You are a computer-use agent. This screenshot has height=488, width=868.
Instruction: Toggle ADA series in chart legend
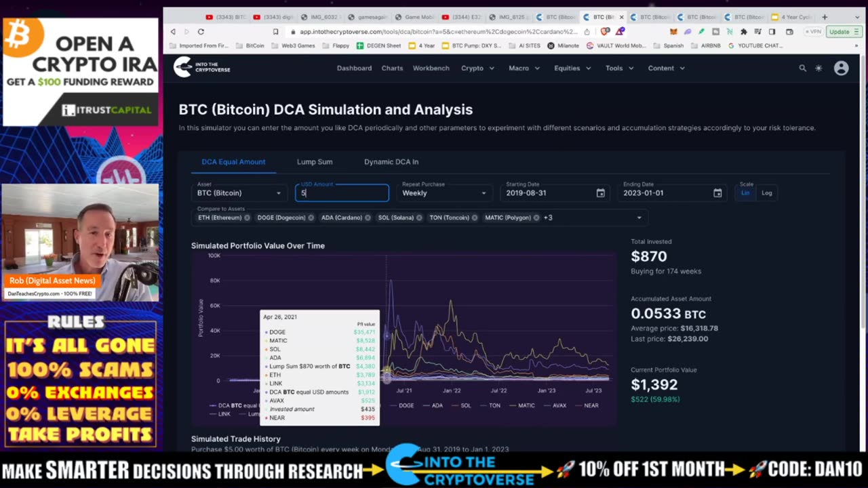tap(432, 405)
